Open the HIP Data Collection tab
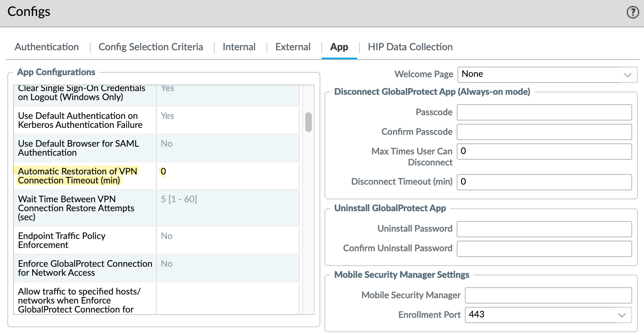The width and height of the screenshot is (644, 335). point(410,47)
